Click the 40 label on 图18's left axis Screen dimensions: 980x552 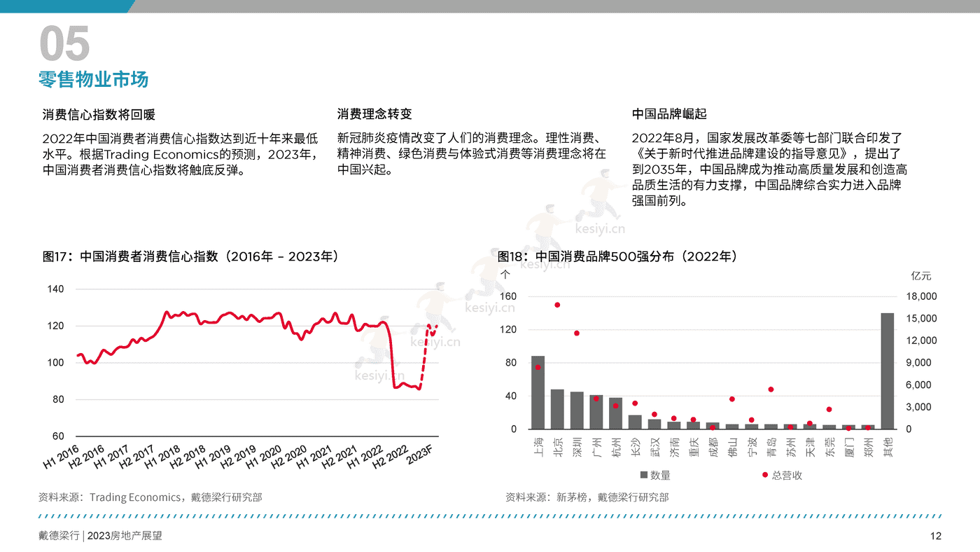[511, 396]
